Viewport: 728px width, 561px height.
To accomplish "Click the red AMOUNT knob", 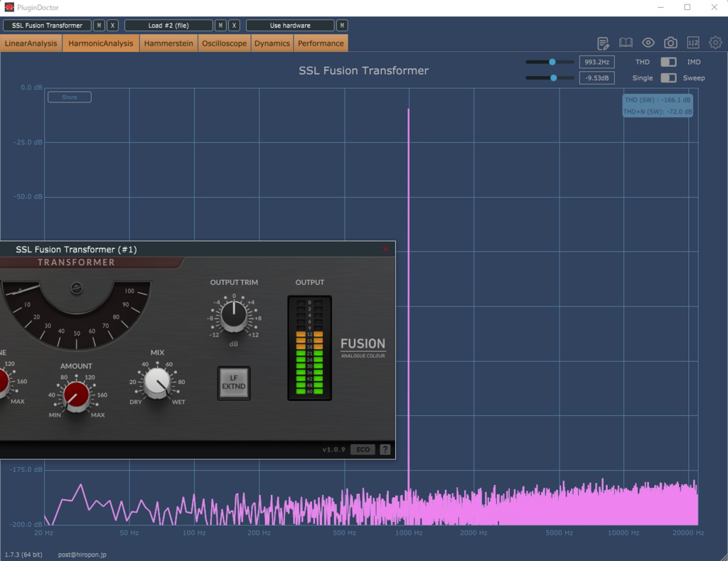I will pyautogui.click(x=76, y=395).
